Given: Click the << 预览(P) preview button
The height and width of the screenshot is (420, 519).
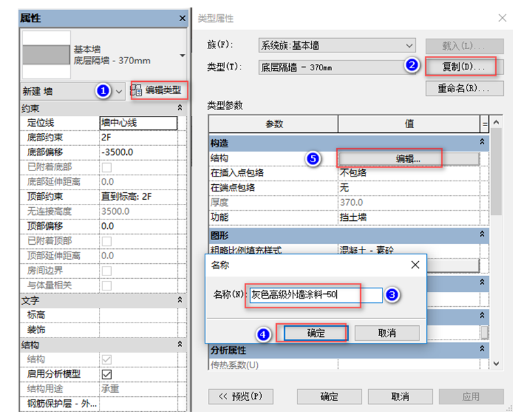Looking at the screenshot, I should (241, 397).
